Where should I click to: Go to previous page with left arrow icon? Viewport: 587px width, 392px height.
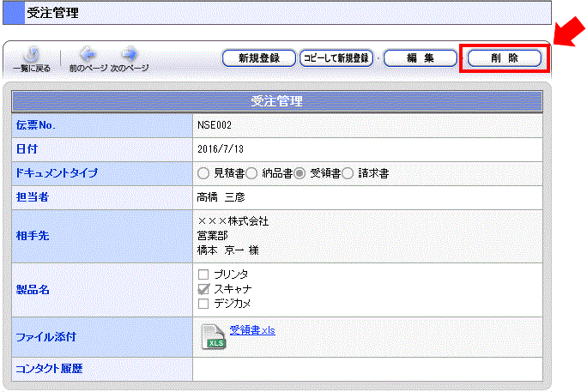[x=88, y=55]
